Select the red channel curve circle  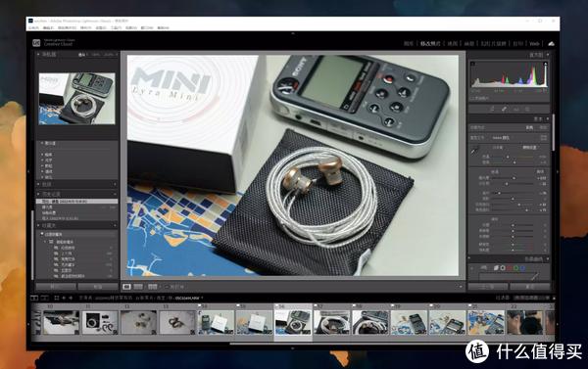tap(510, 268)
